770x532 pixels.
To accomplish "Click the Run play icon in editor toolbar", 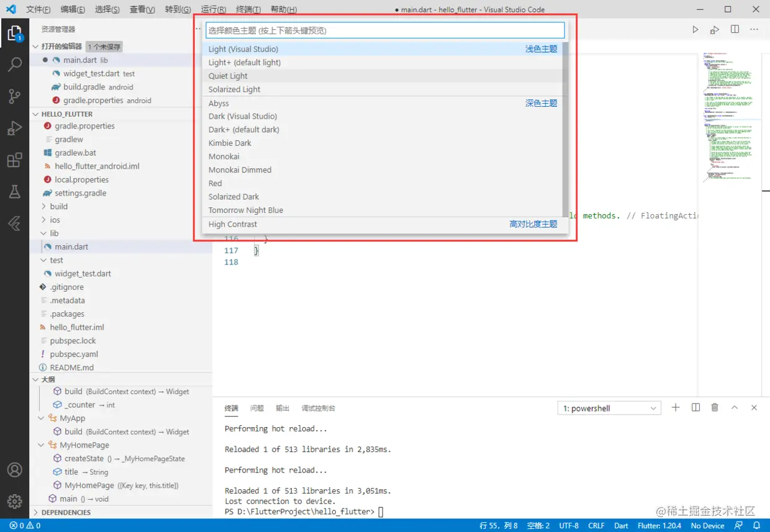I will tap(695, 29).
